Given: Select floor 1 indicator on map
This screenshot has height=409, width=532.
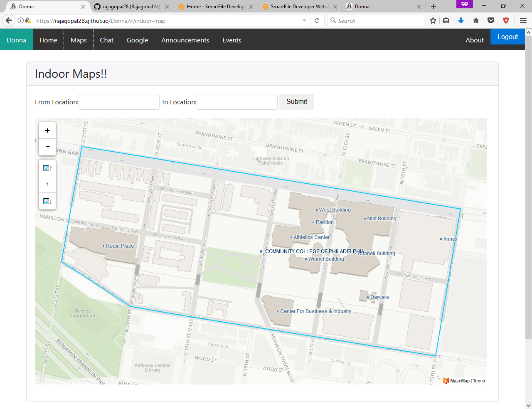Looking at the screenshot, I should [x=47, y=185].
